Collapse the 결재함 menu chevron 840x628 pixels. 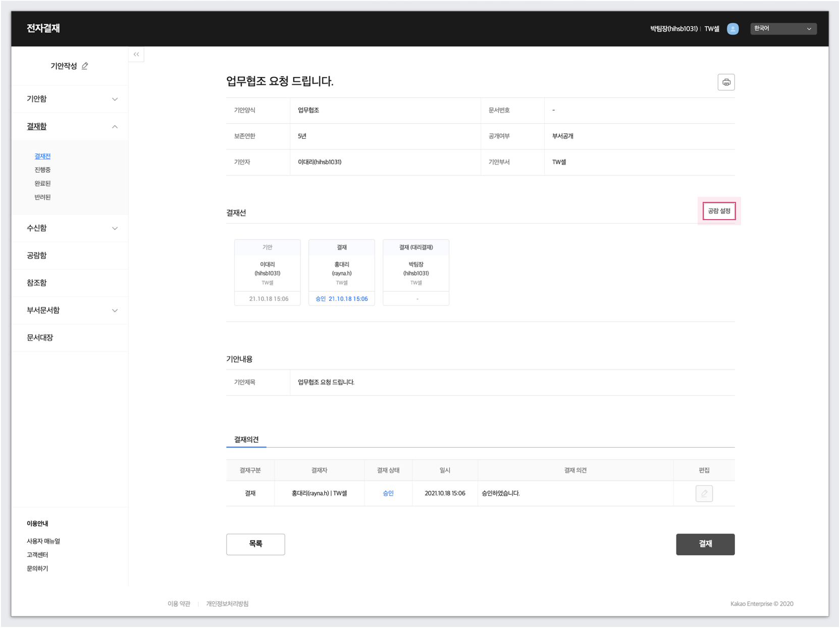pos(115,127)
